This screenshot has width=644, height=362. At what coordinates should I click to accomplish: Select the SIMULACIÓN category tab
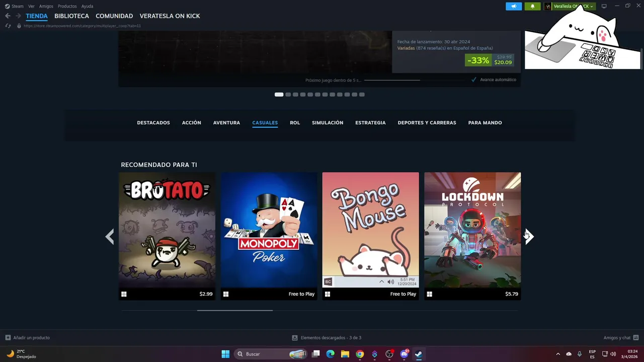click(x=328, y=123)
